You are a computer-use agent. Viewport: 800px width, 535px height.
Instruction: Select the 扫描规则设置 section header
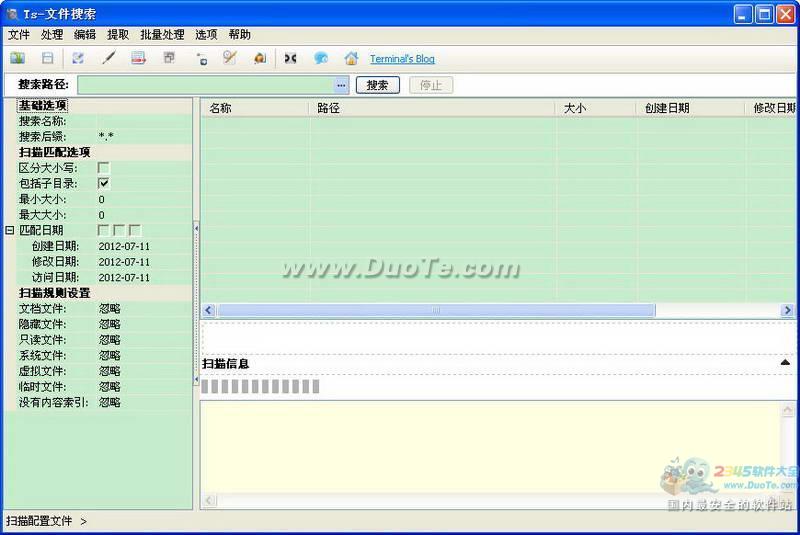tap(55, 293)
